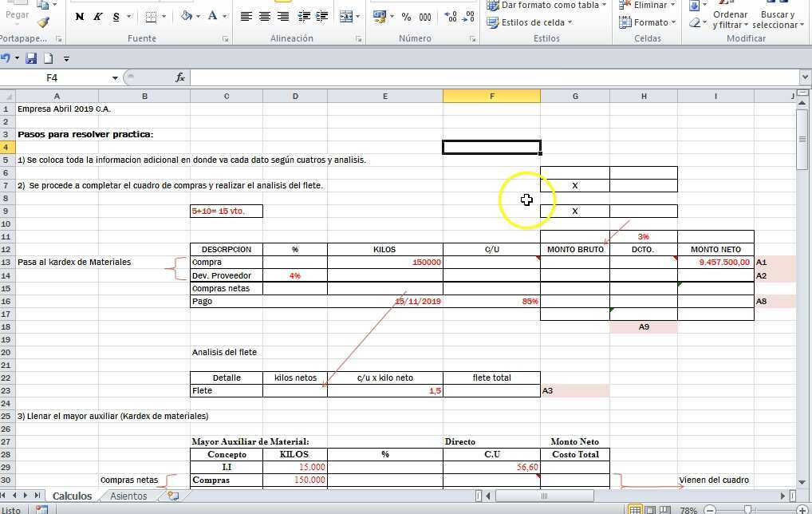The width and height of the screenshot is (812, 514).
Task: Click the 78% zoom level
Action: pyautogui.click(x=688, y=510)
